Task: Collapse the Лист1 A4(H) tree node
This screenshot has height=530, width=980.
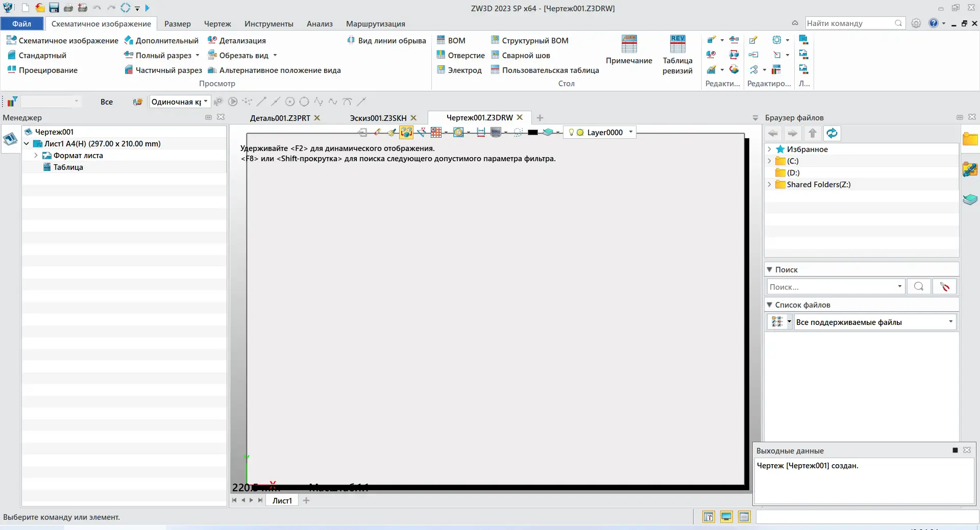Action: 27,144
